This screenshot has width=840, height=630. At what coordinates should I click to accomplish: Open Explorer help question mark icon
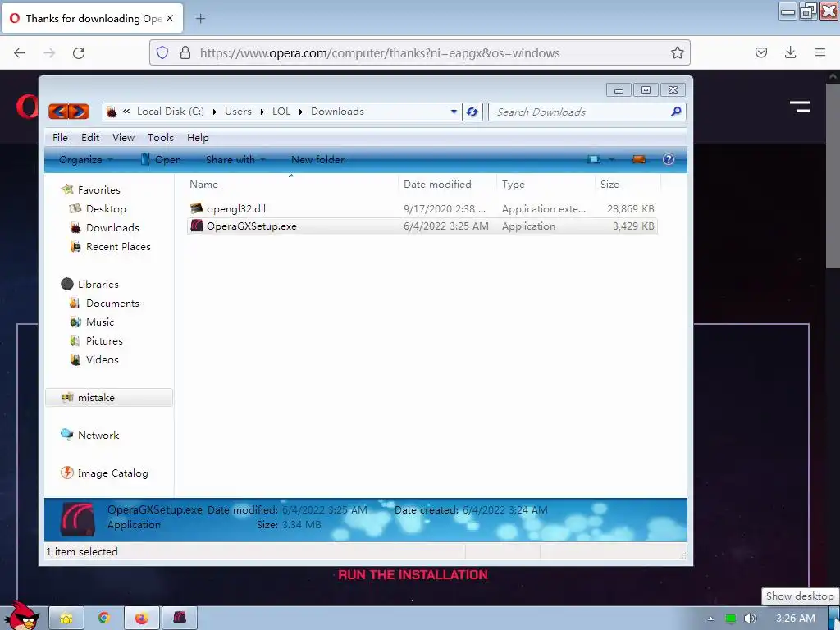(668, 159)
